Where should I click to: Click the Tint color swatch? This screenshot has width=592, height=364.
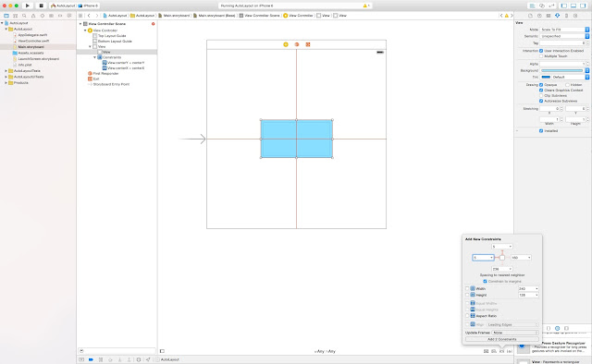point(546,77)
